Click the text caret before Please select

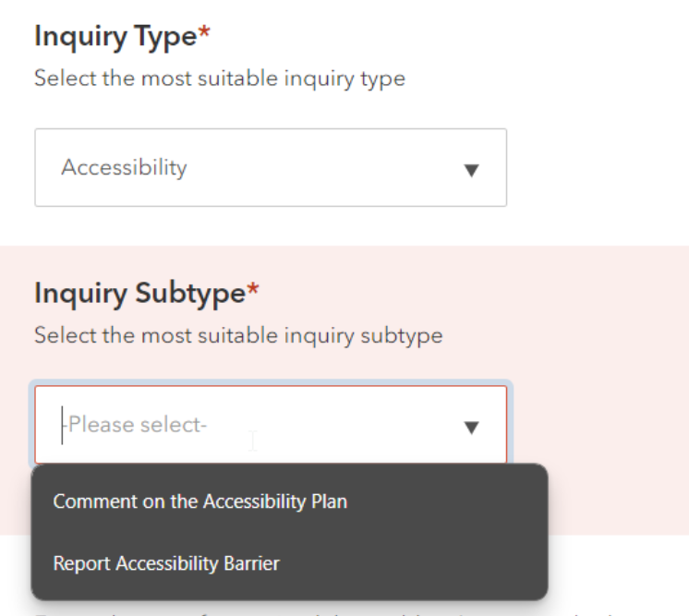[x=63, y=425]
